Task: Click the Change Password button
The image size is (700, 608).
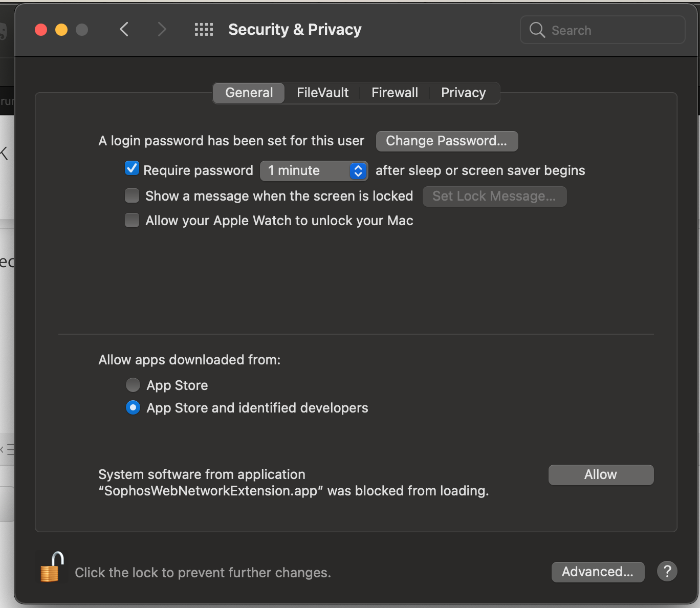Action: tap(447, 141)
